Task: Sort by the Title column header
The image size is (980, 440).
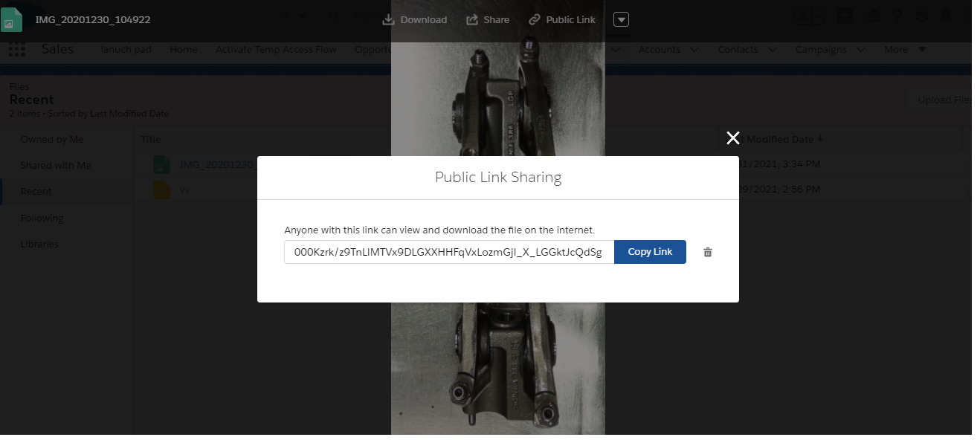Action: (x=151, y=139)
